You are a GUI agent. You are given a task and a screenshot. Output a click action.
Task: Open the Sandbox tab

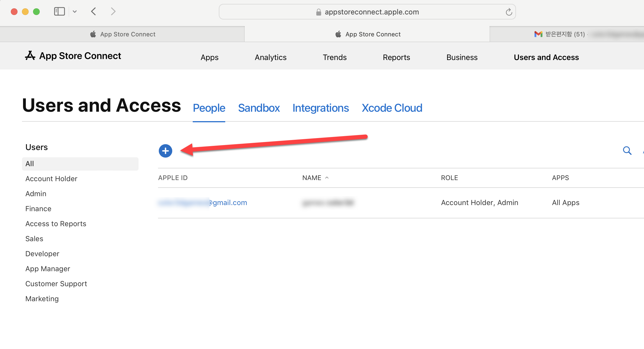[x=259, y=108]
